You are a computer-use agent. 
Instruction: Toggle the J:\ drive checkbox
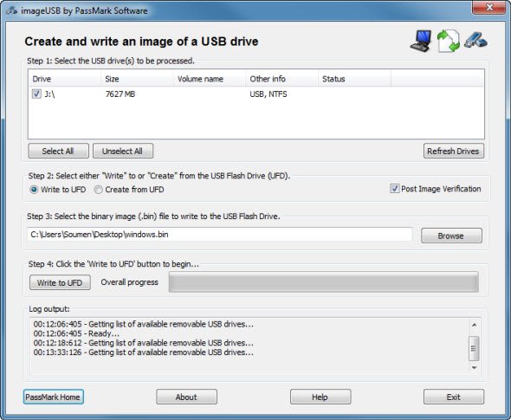click(36, 94)
